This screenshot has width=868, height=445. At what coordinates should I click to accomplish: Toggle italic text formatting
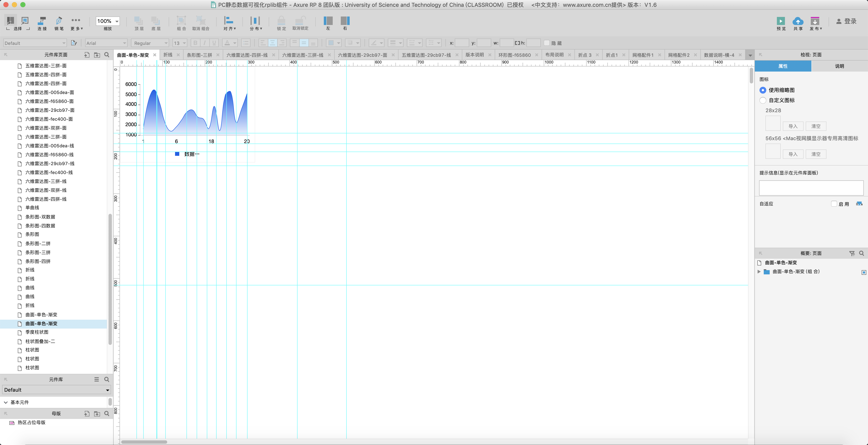(x=204, y=43)
